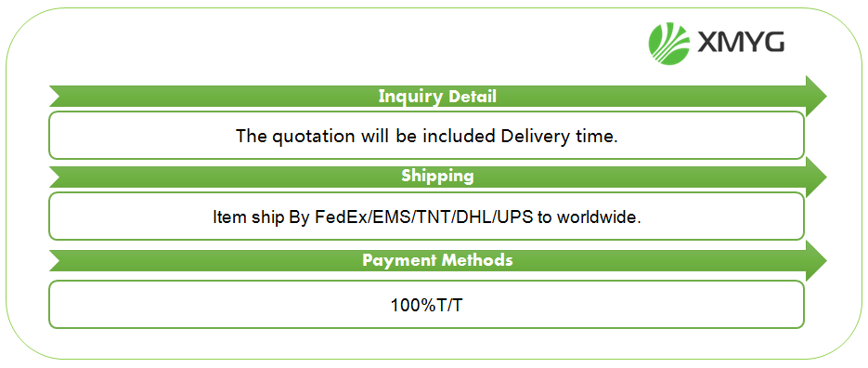Viewport: 868px width, 368px height.
Task: Click arrowhead at end of Inquiry Detail banner
Action: (x=815, y=97)
